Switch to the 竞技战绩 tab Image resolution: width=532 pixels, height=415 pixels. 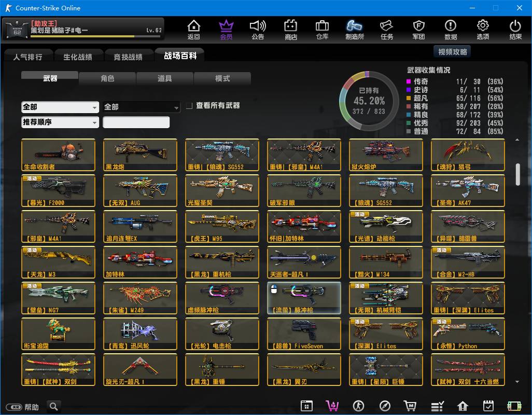coord(128,57)
